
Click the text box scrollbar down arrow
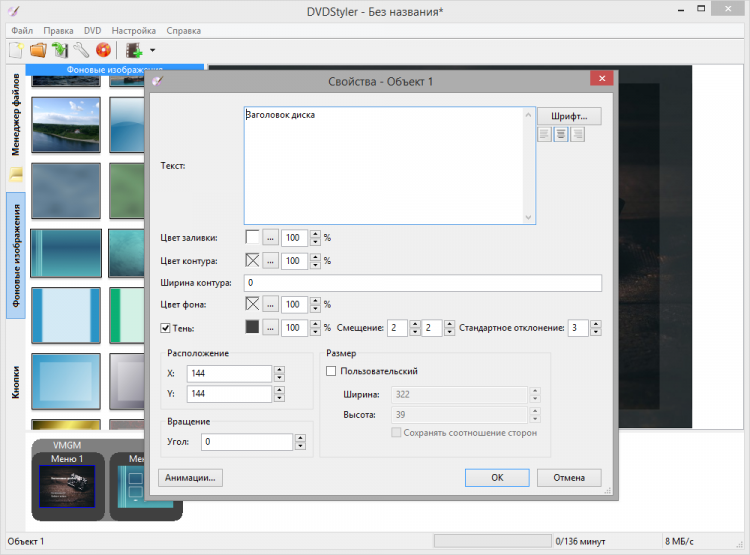(x=528, y=217)
